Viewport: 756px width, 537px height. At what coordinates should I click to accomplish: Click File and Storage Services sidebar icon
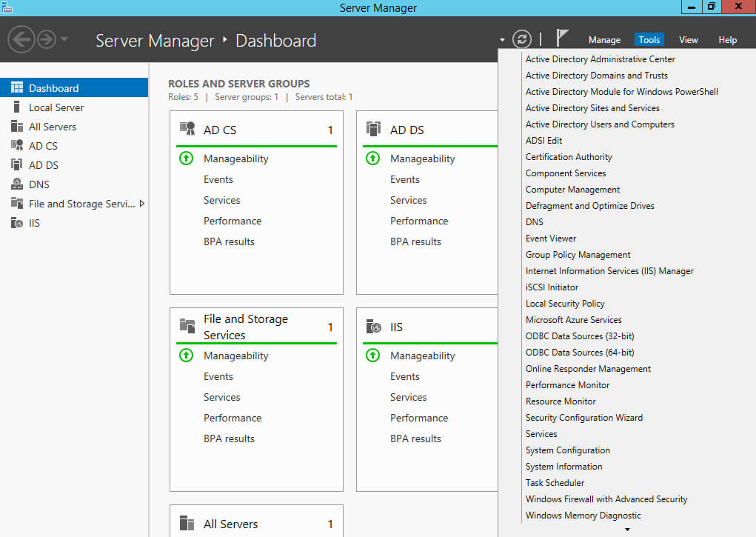(x=17, y=203)
